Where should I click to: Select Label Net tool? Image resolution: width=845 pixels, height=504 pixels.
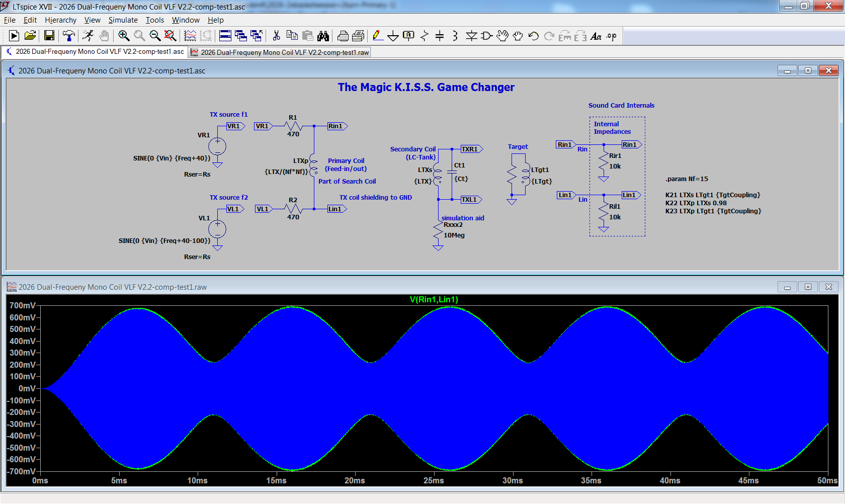point(409,36)
